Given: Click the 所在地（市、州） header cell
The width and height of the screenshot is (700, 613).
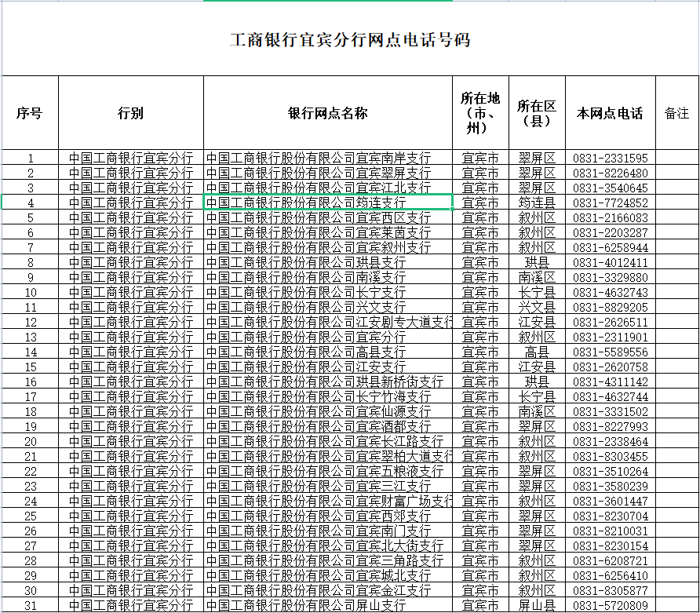Looking at the screenshot, I should [x=480, y=112].
